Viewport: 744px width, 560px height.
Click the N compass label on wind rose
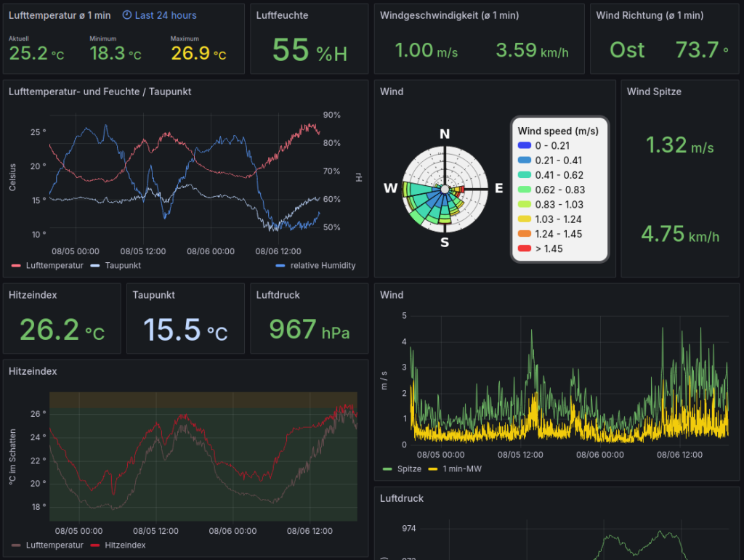point(445,134)
